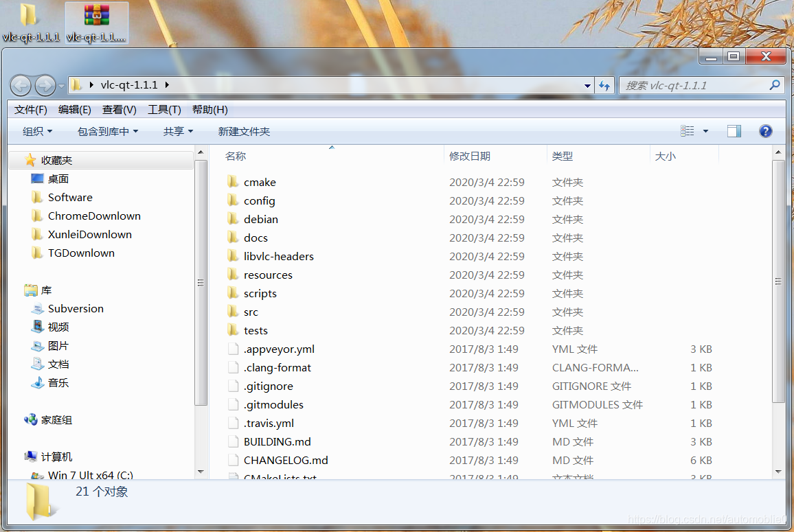Open the 文件(F) menu

pos(30,110)
